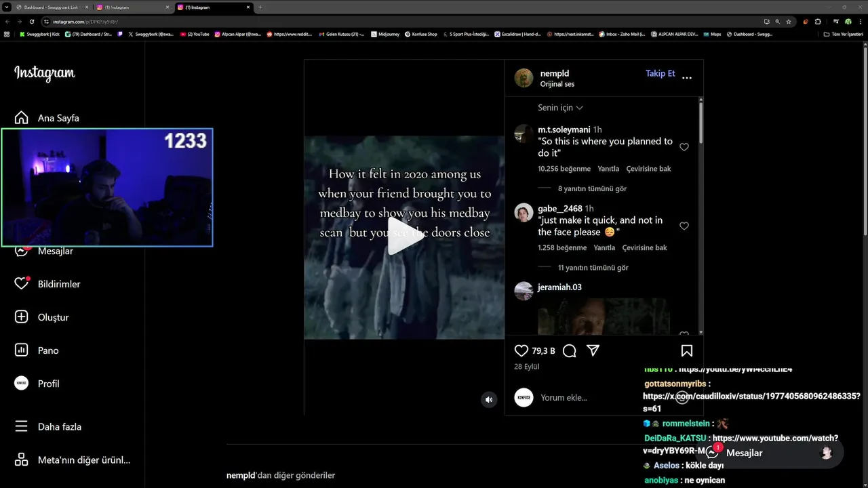Open Swaggybark | Kick bookmark
Screen dimensions: 868x488
(x=39, y=34)
